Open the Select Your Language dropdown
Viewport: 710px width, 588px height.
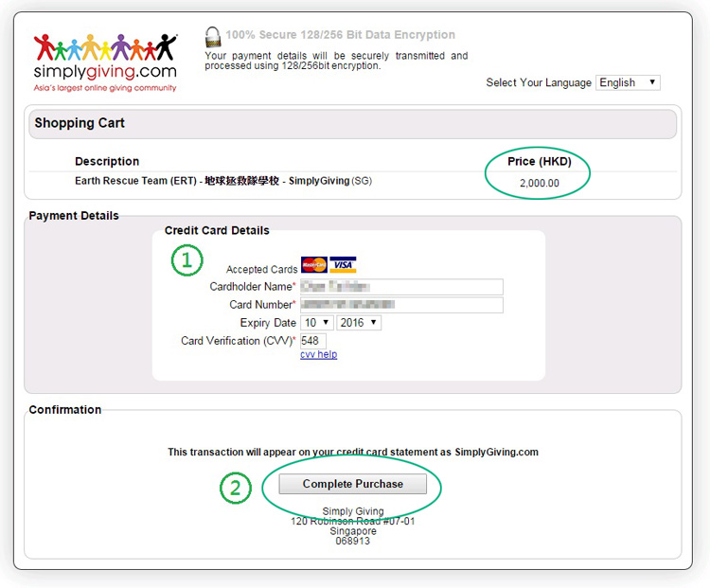[628, 82]
